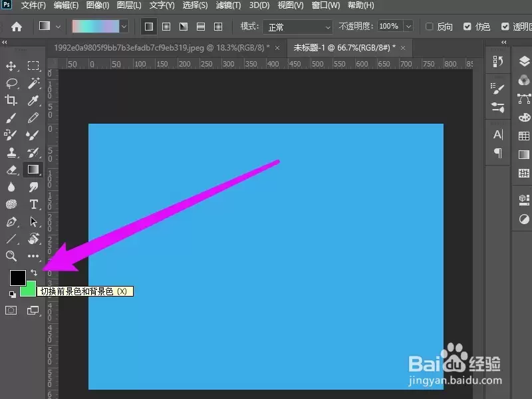Select the Pen tool
The width and height of the screenshot is (532, 399).
pyautogui.click(x=11, y=222)
